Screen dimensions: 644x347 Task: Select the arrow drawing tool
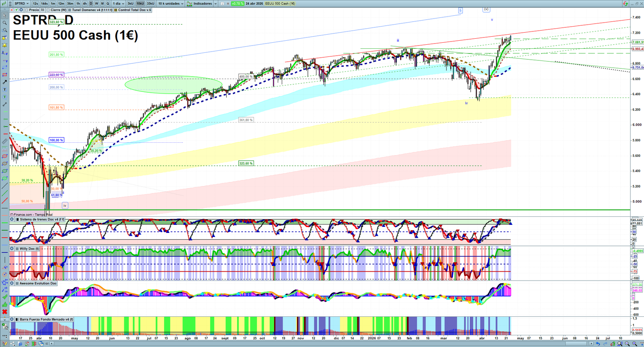(5, 82)
